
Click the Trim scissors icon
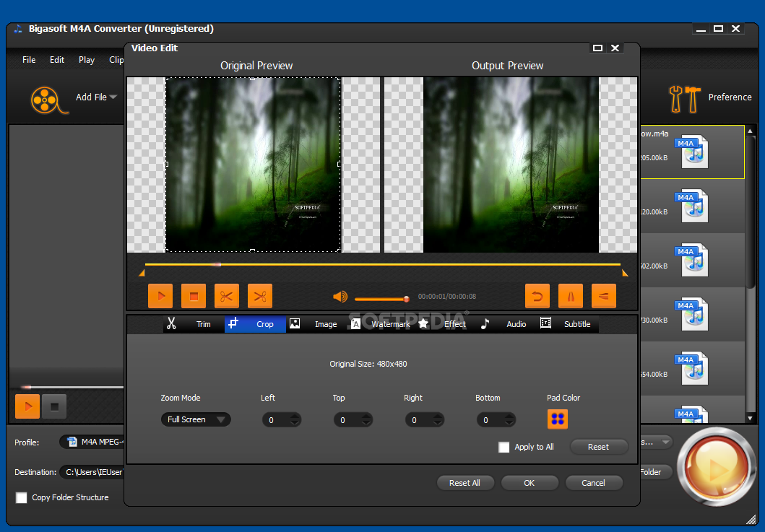click(x=171, y=323)
